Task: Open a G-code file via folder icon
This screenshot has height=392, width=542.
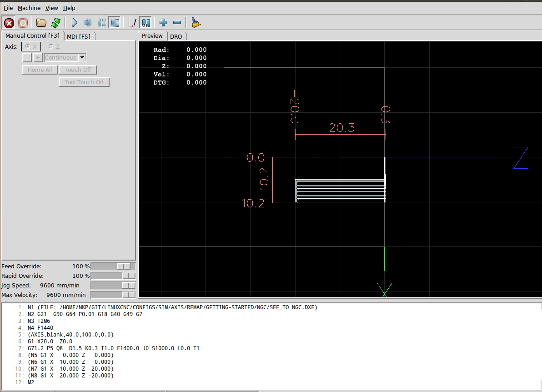Action: click(x=41, y=22)
